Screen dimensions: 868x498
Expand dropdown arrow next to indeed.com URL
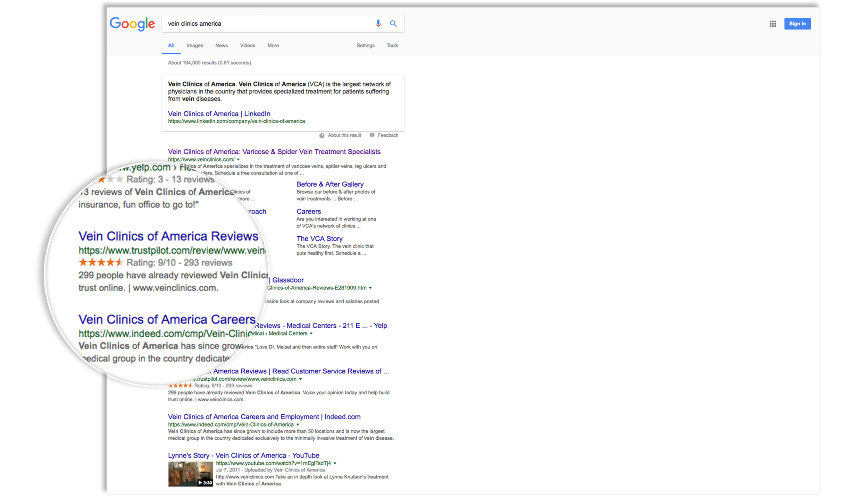point(298,425)
